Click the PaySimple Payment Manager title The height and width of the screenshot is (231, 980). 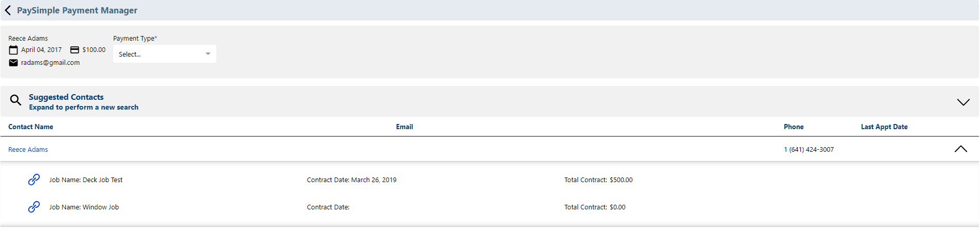pyautogui.click(x=77, y=10)
